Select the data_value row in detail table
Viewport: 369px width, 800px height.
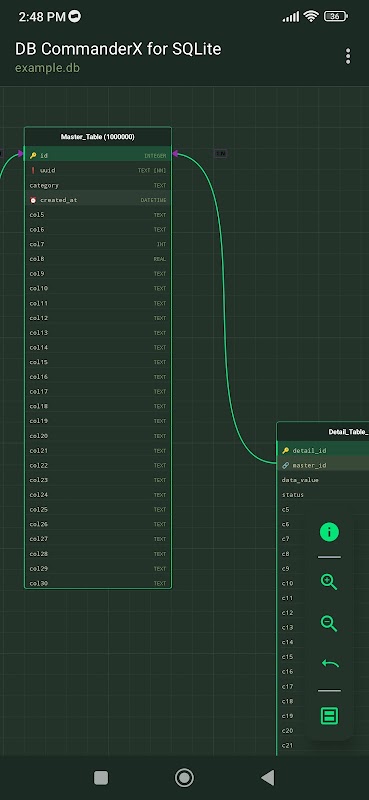pos(323,480)
